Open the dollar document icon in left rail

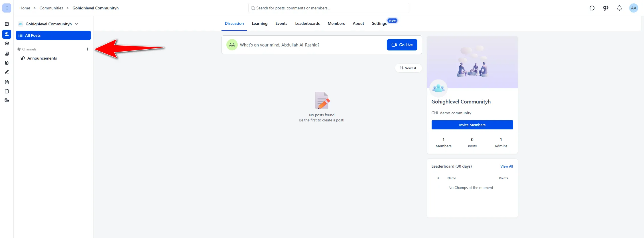7,63
